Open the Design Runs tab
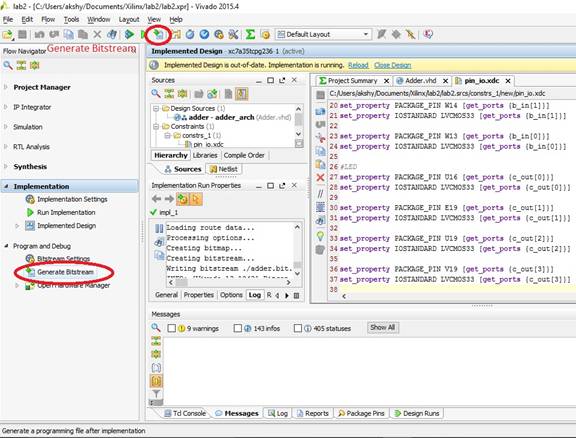 pos(417,413)
